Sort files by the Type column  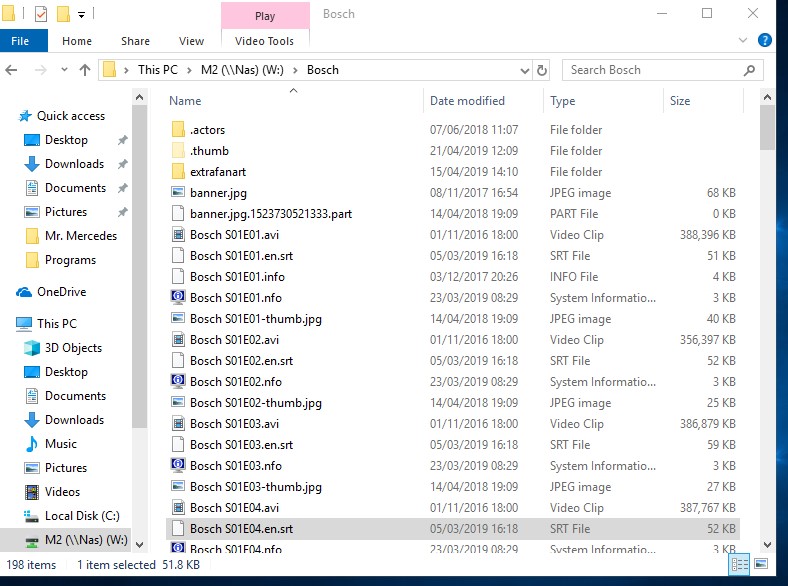pyautogui.click(x=562, y=101)
